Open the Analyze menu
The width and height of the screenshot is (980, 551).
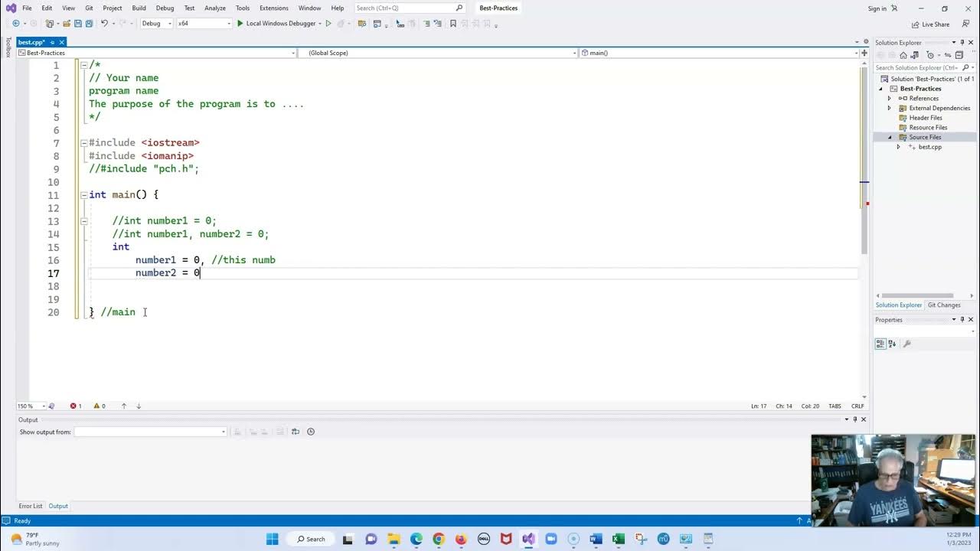tap(215, 8)
